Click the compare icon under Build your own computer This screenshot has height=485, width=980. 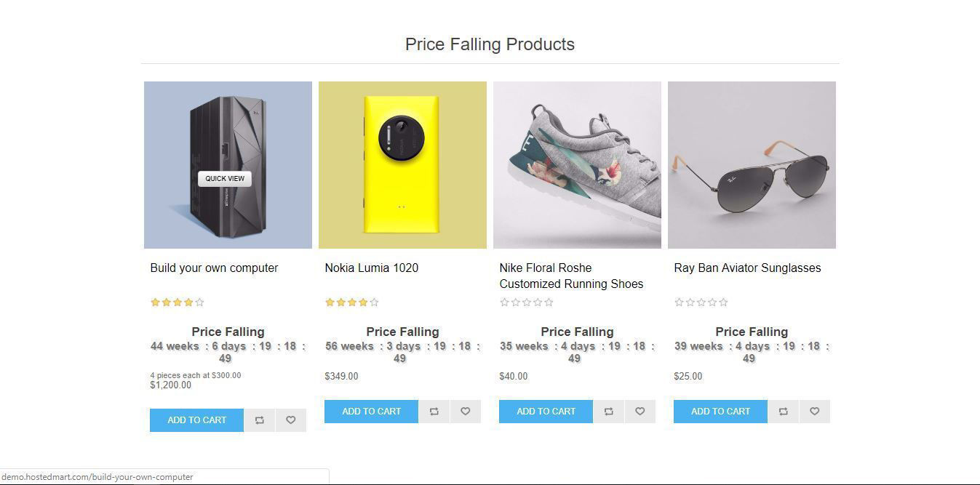coord(260,420)
